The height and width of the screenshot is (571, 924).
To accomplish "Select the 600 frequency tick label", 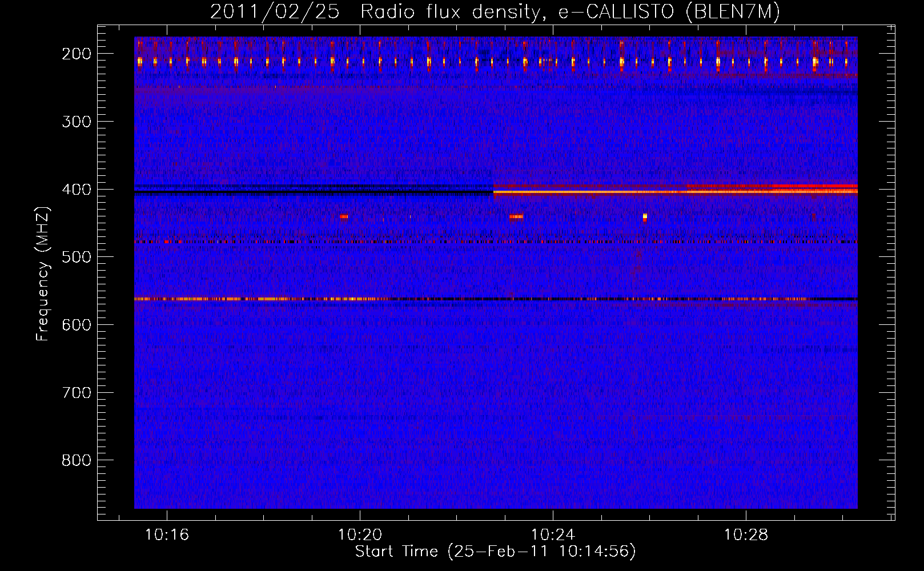I will point(76,325).
